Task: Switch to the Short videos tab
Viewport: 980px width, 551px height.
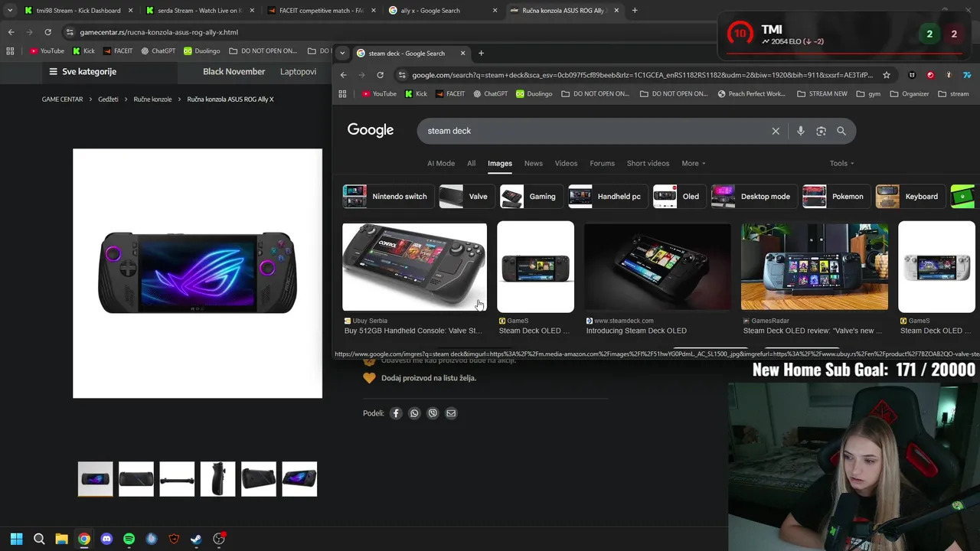Action: point(648,163)
